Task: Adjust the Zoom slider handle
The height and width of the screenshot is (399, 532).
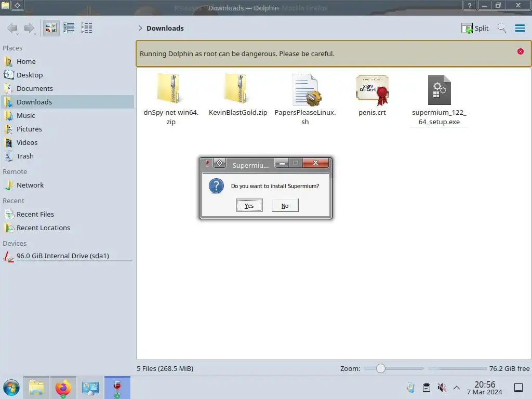Action: (x=381, y=368)
